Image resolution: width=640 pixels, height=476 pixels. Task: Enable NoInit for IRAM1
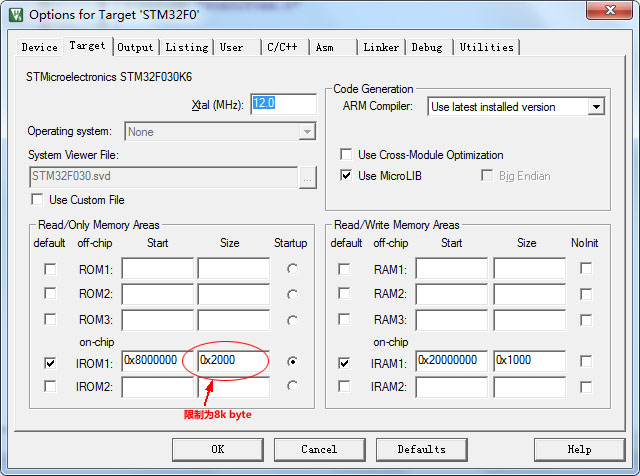click(586, 361)
